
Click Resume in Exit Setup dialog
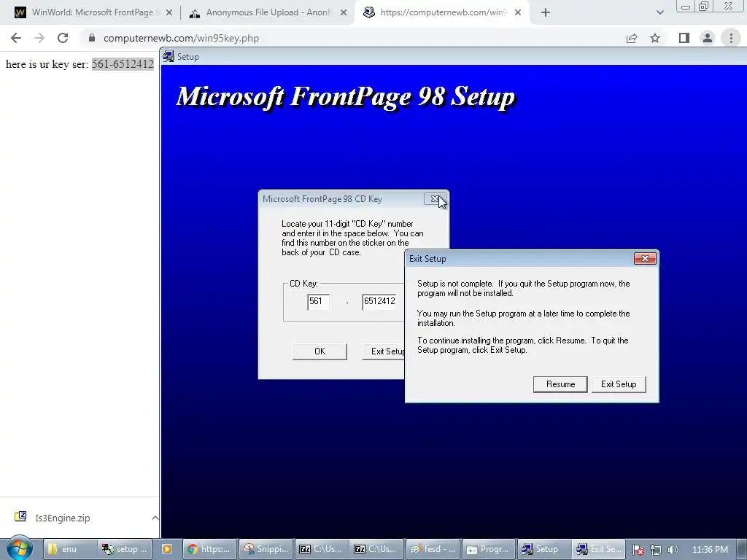tap(560, 384)
